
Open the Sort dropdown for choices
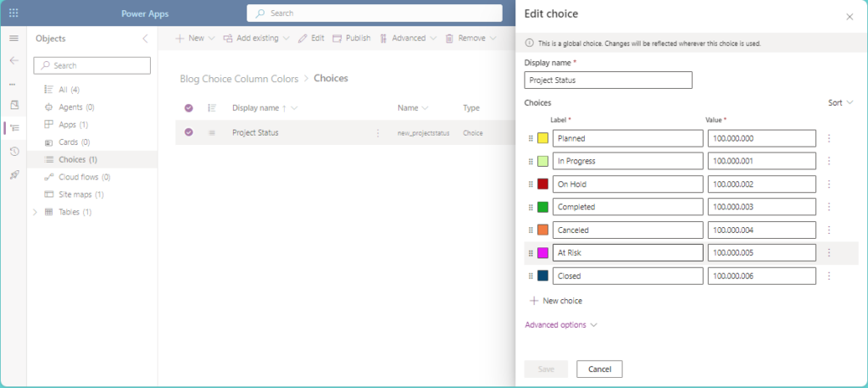coord(840,103)
